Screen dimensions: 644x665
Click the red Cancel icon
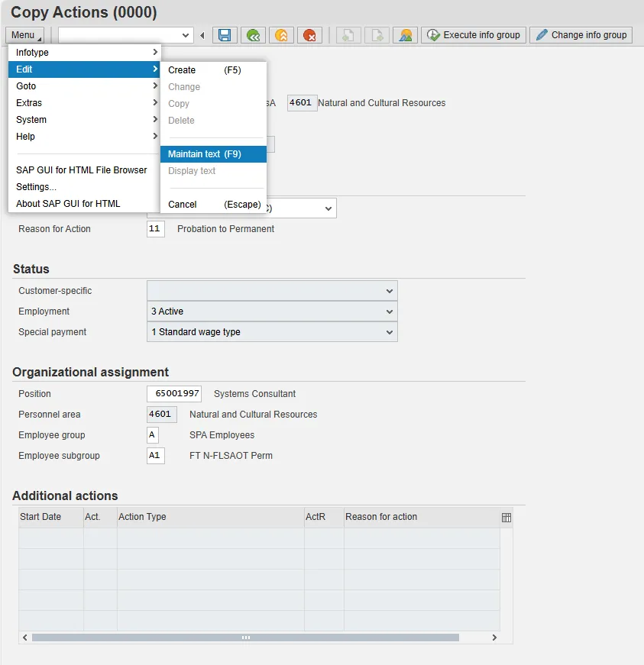[309, 35]
